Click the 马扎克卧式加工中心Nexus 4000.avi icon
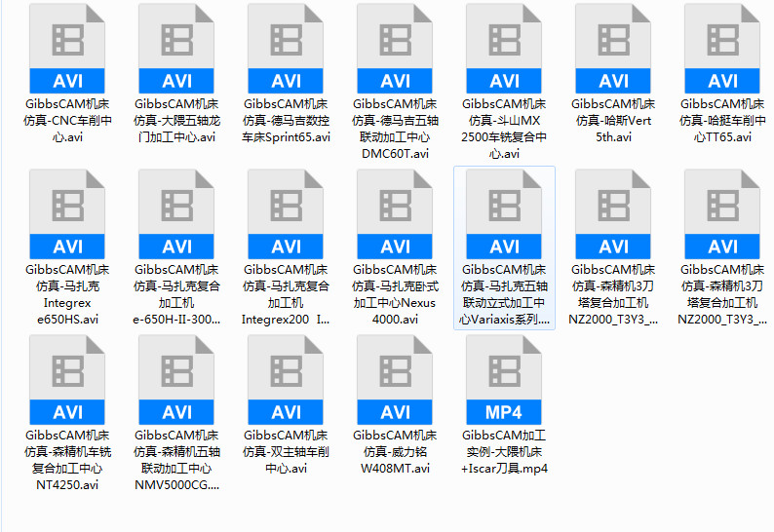774x532 pixels. [x=395, y=214]
